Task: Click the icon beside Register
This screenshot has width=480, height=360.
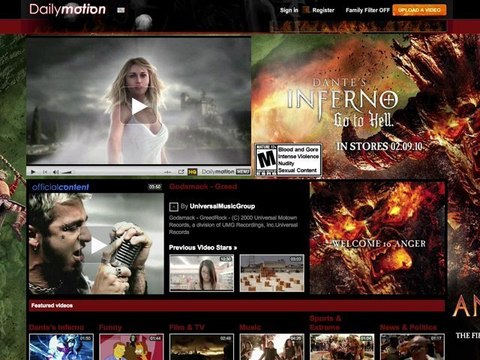Action: click(x=306, y=10)
